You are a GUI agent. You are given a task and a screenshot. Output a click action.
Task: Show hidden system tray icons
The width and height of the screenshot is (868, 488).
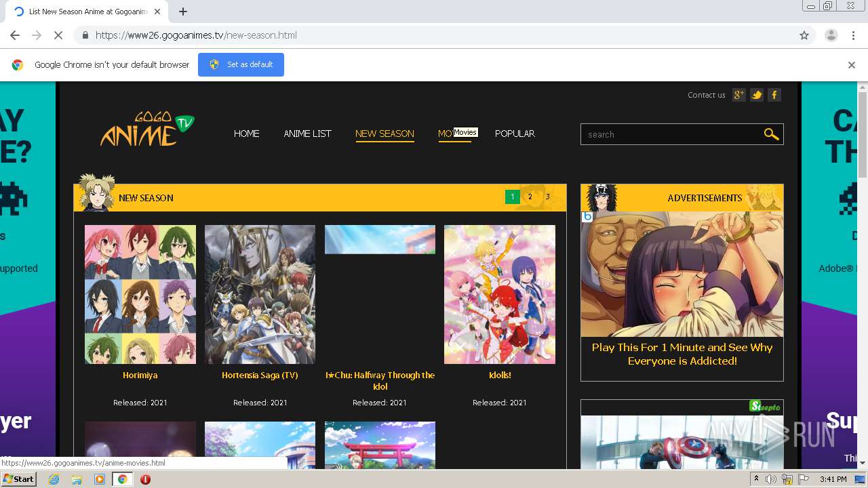[757, 479]
